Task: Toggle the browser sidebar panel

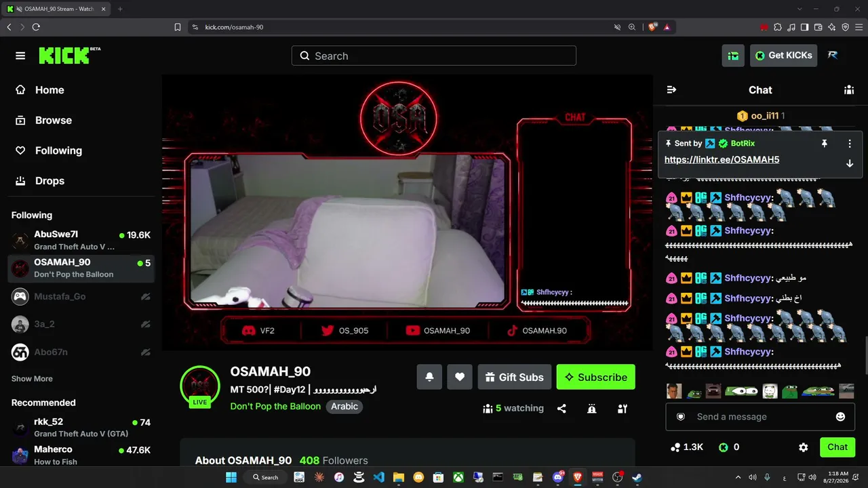Action: tap(805, 27)
